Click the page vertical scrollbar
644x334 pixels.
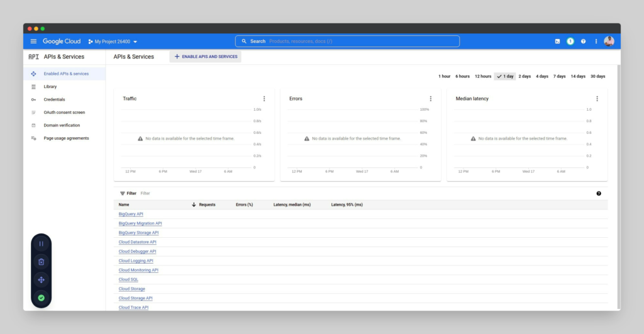pyautogui.click(x=619, y=187)
